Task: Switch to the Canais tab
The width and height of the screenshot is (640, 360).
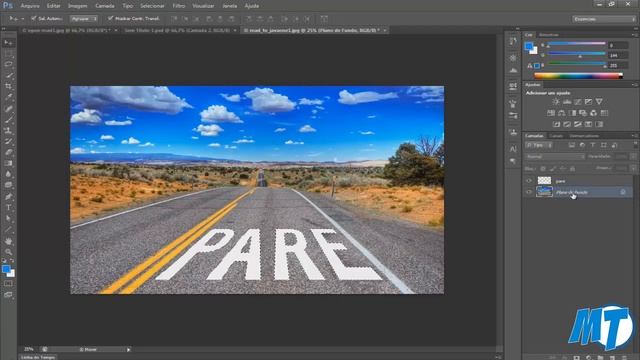Action: tap(556, 136)
